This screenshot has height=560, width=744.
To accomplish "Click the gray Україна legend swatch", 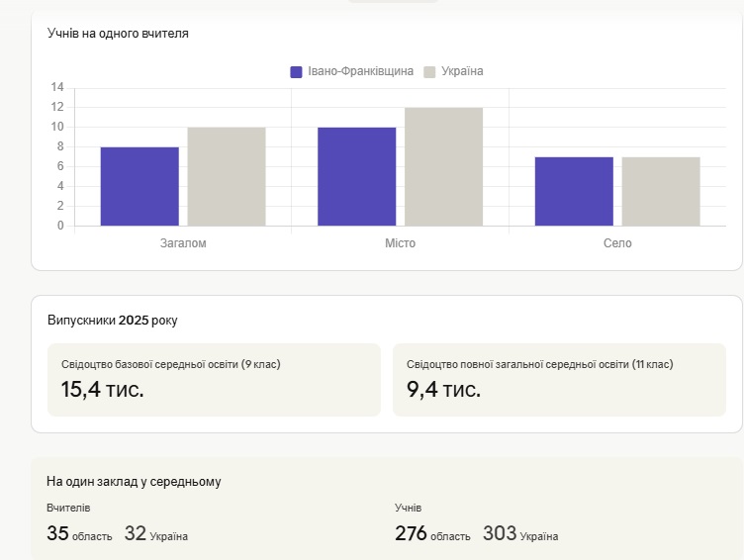I will pyautogui.click(x=429, y=72).
